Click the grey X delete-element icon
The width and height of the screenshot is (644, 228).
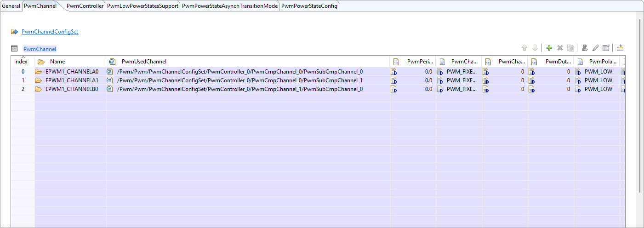560,48
